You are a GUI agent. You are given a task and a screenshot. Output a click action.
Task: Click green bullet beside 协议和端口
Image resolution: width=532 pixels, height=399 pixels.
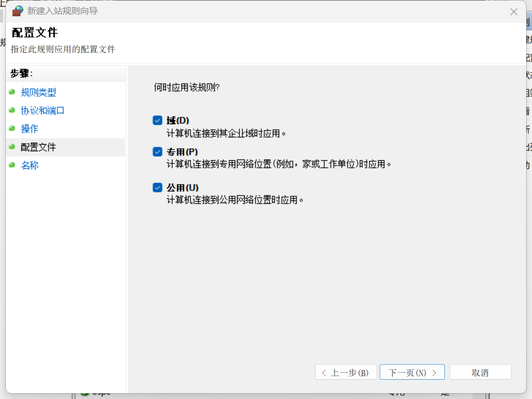tap(12, 110)
